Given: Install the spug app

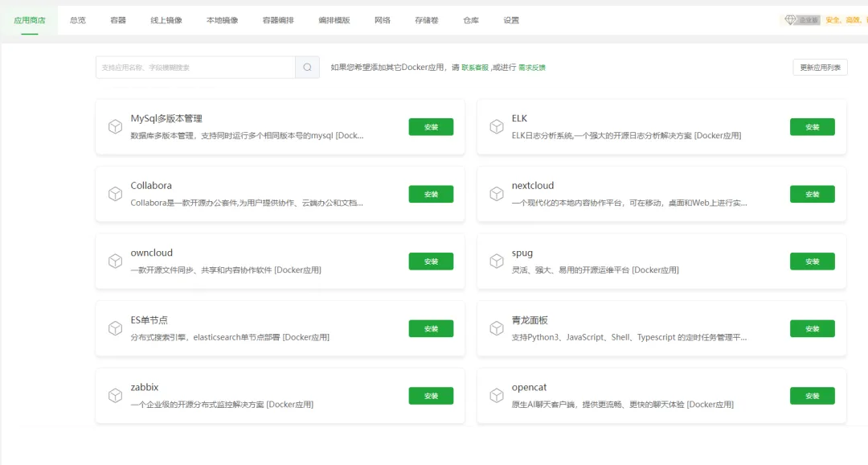Looking at the screenshot, I should click(x=812, y=261).
